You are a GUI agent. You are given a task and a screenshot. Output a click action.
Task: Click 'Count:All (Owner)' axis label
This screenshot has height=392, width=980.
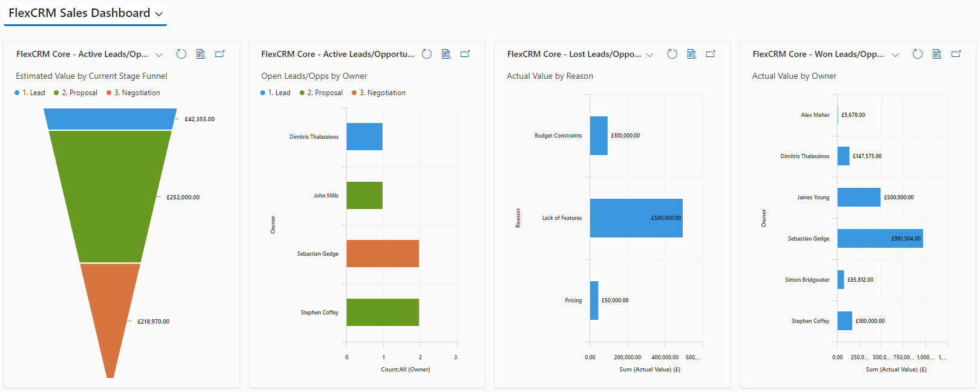(406, 369)
